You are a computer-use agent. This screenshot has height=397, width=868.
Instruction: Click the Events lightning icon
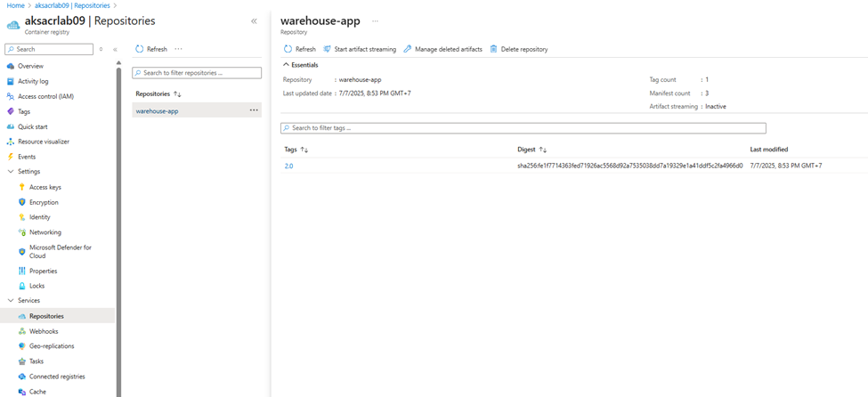point(10,157)
